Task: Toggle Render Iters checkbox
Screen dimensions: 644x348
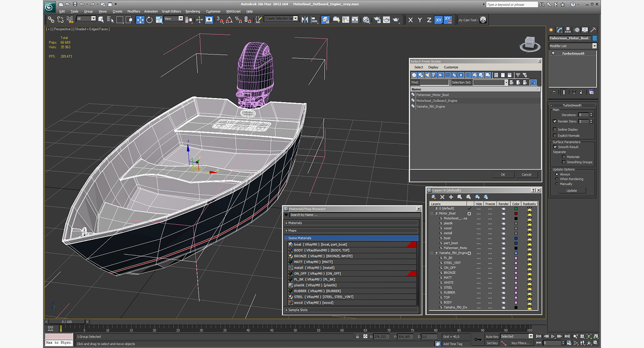Action: pyautogui.click(x=554, y=121)
